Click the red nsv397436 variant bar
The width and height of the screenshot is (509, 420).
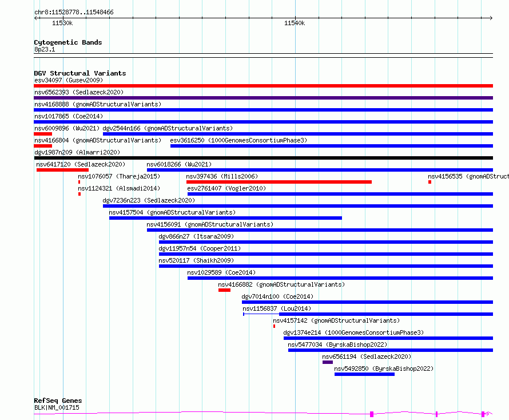(279, 182)
